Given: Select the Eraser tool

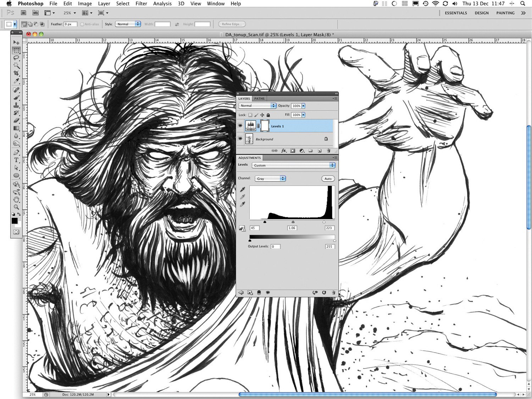Looking at the screenshot, I should 16,120.
